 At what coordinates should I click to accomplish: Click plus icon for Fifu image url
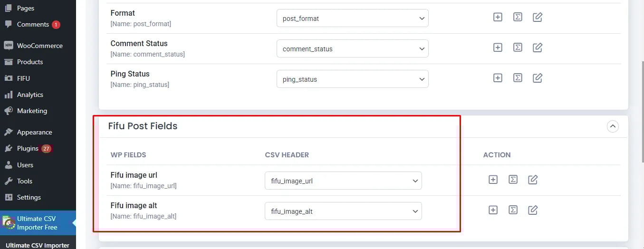493,180
